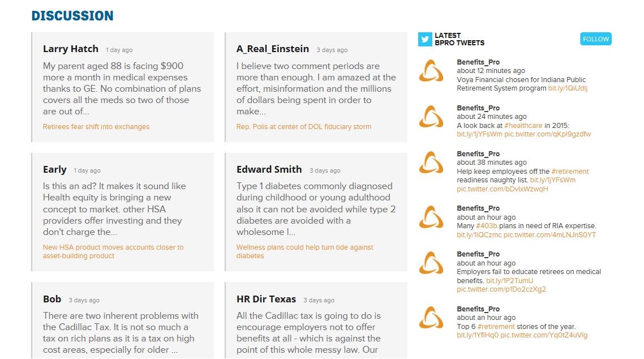Image resolution: width=644 pixels, height=359 pixels.
Task: Open bit.ly/1QiUdlj link in Voya tweet
Action: 568,88
